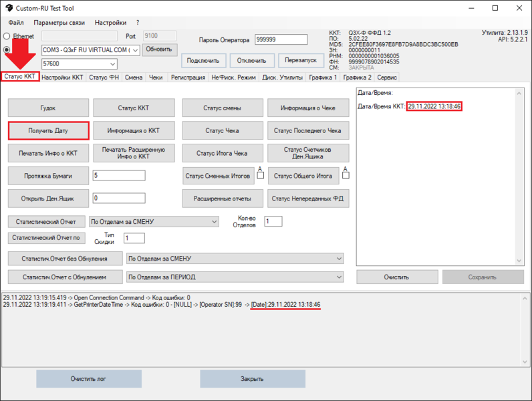This screenshot has width=532, height=401.
Task: Click the Протяжка Бумаги value field
Action: [119, 176]
